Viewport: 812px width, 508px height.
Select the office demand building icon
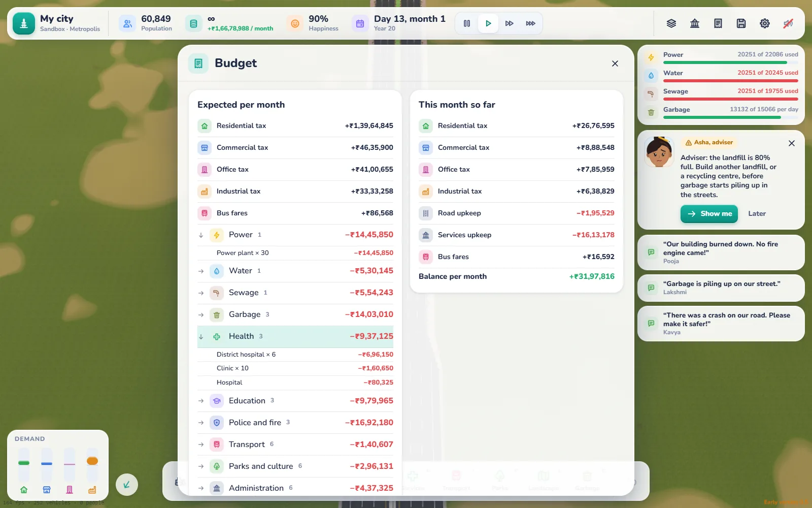[70, 490]
